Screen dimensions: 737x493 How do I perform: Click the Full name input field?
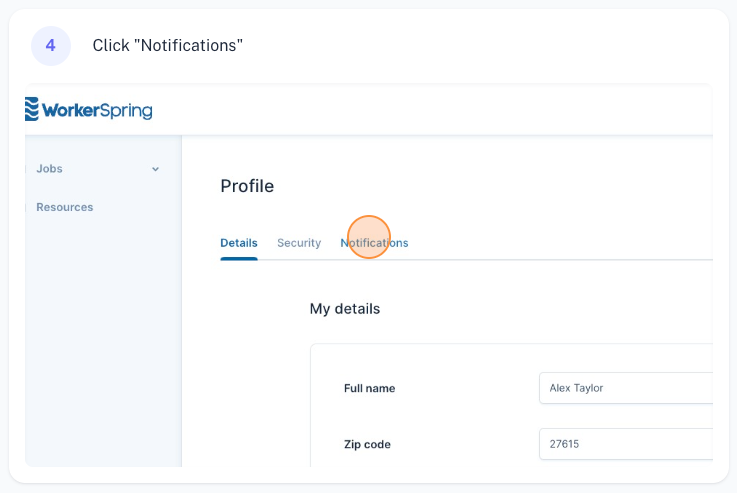(625, 388)
